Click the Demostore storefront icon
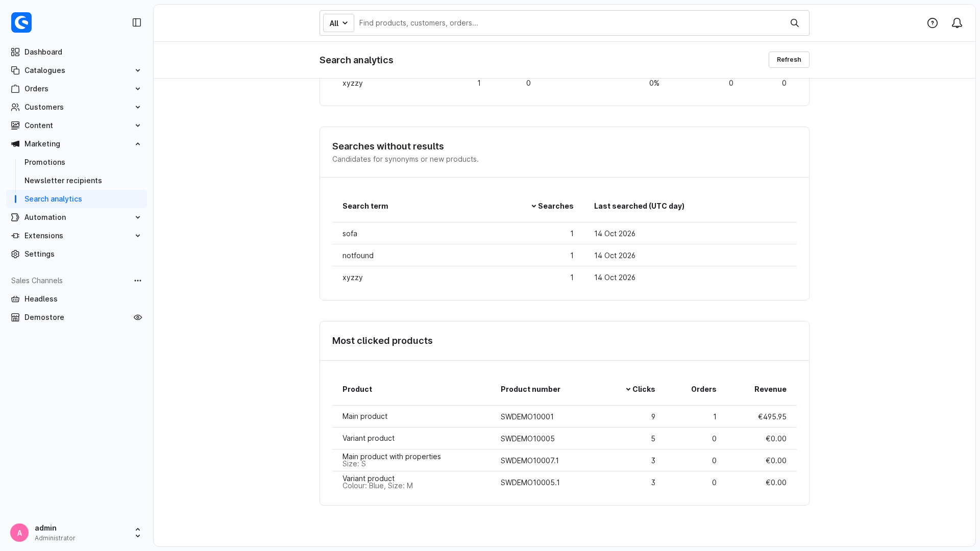Image resolution: width=980 pixels, height=551 pixels. click(x=15, y=317)
